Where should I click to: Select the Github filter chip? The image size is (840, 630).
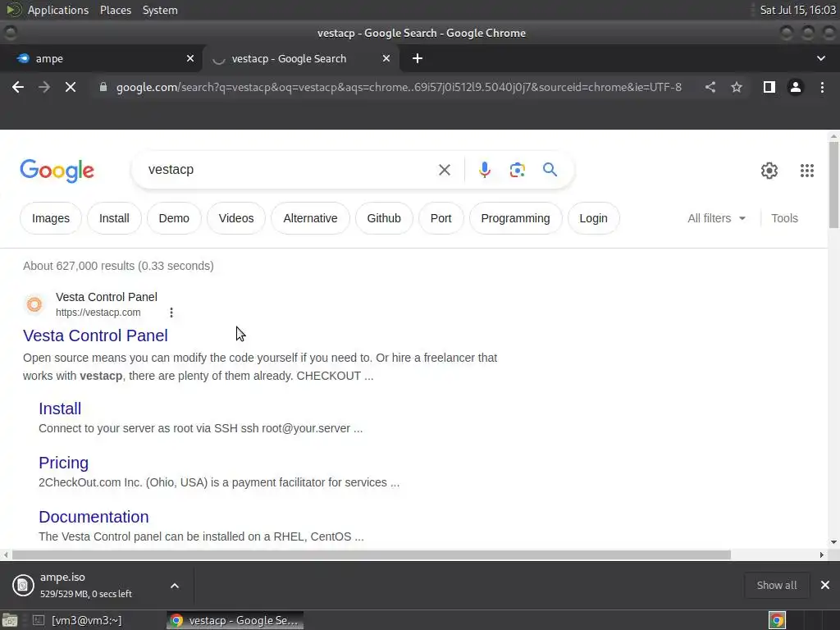[x=384, y=218]
